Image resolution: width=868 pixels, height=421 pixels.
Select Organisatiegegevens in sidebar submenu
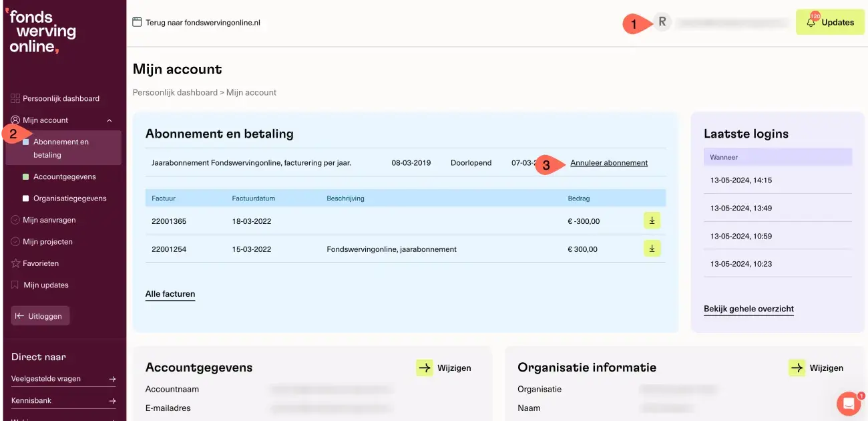(x=69, y=198)
